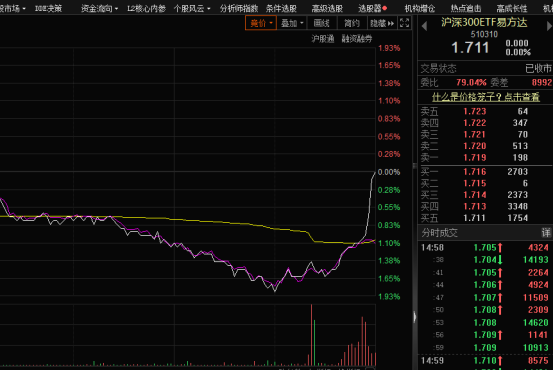Open the 选股器 menu item
Image resolution: width=554 pixels, height=370 pixels.
tap(372, 8)
